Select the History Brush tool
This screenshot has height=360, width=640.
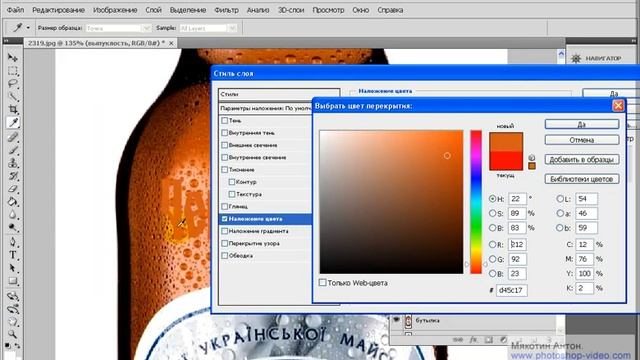pos(13,176)
